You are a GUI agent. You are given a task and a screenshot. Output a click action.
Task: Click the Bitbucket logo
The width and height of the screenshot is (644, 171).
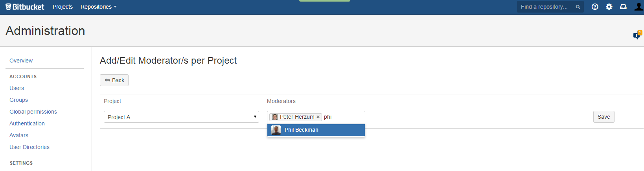click(x=25, y=7)
